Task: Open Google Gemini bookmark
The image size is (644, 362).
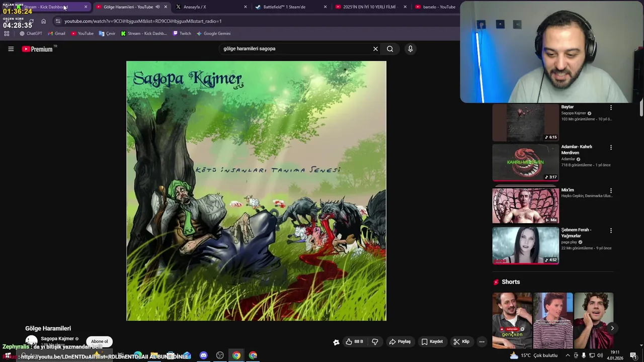Action: 213,34
